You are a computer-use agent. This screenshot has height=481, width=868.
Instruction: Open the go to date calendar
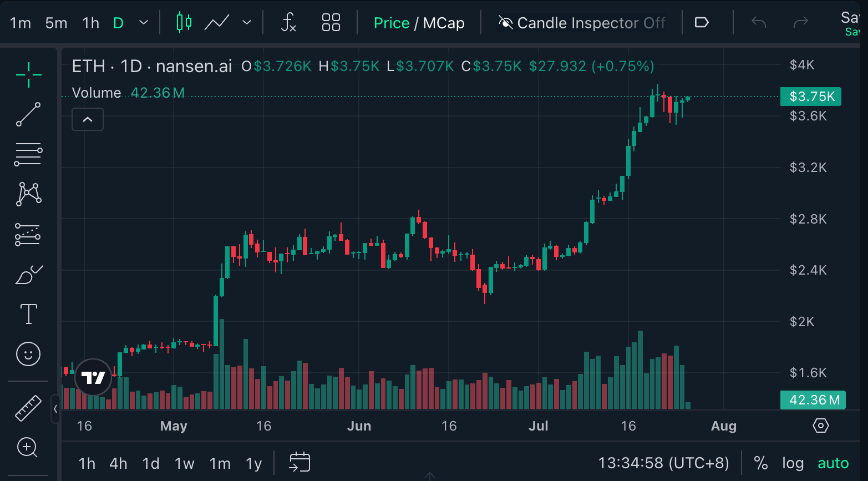pos(300,462)
